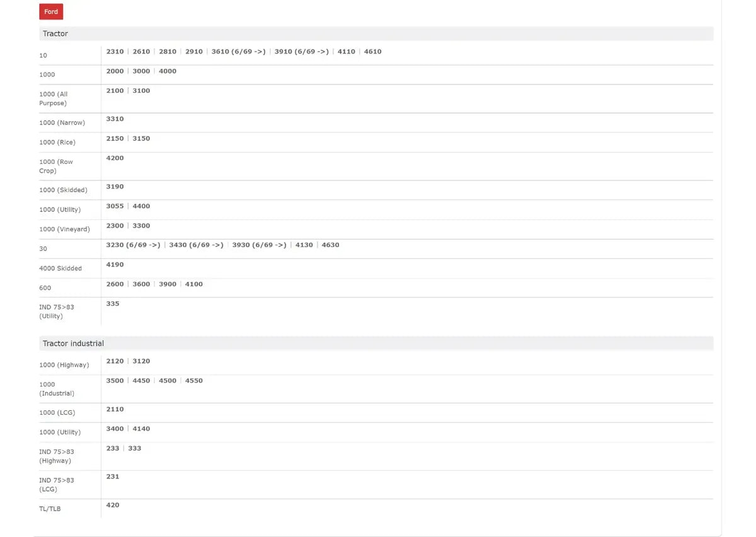Viewport: 756px width, 537px height.
Task: Open model 2910 link
Action: point(194,52)
